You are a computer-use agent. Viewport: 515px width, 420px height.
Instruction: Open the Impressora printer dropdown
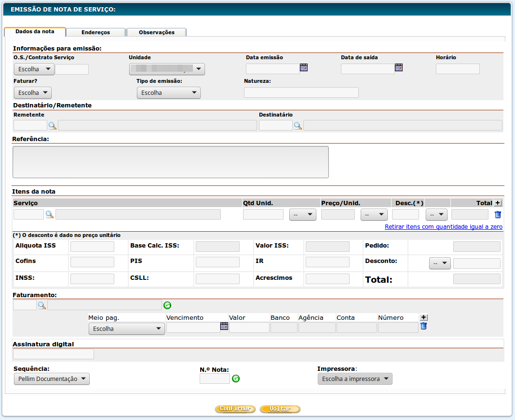tap(355, 379)
